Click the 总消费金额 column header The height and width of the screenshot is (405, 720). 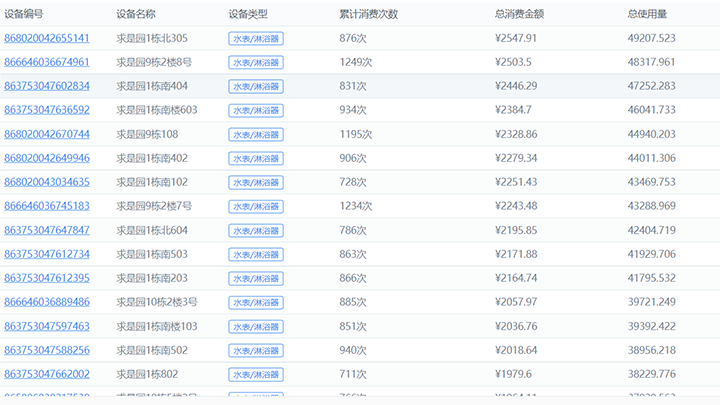[519, 14]
